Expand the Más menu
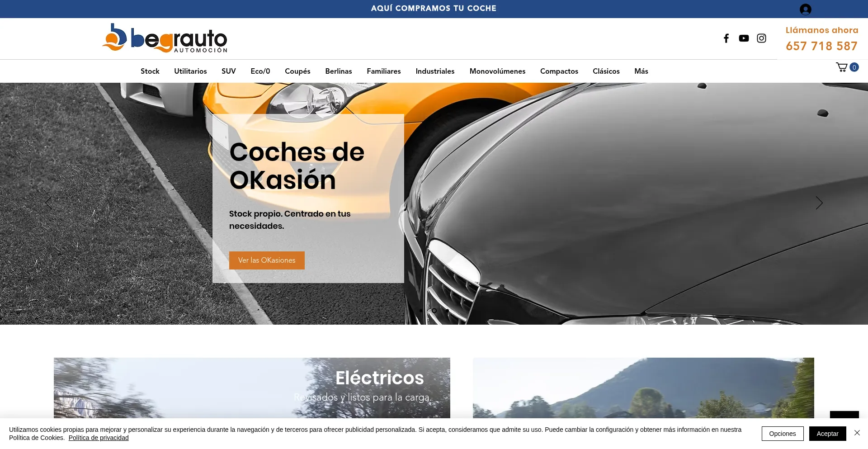Viewport: 868px width, 449px height. [x=641, y=71]
